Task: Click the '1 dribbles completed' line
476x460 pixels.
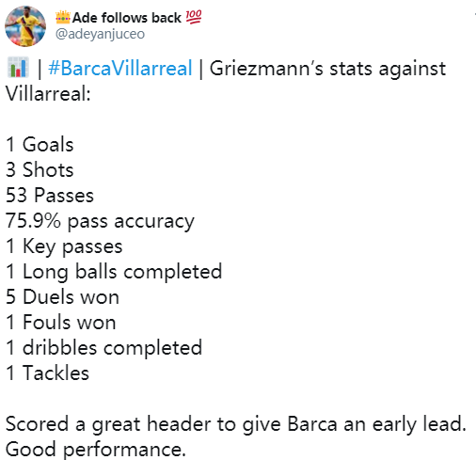Action: click(103, 348)
